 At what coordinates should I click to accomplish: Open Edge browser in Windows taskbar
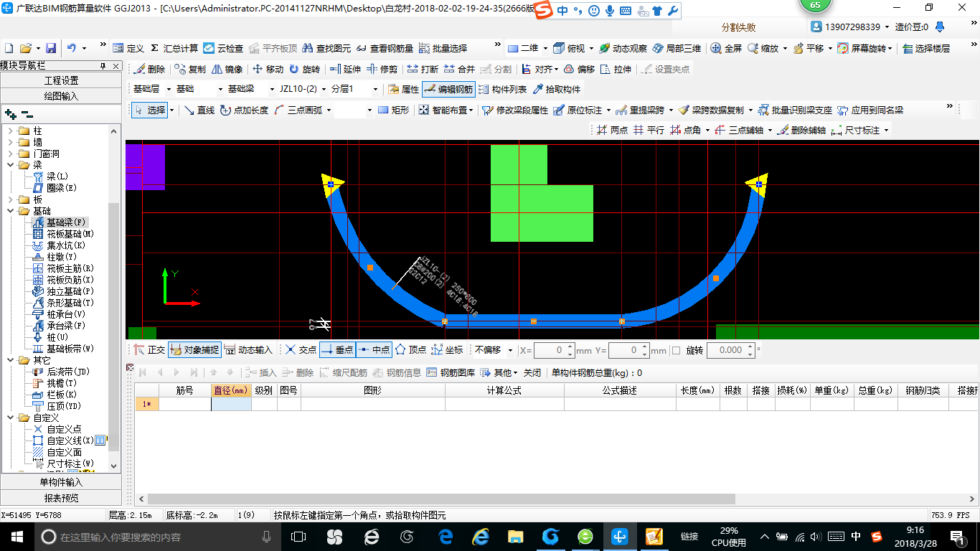445,536
